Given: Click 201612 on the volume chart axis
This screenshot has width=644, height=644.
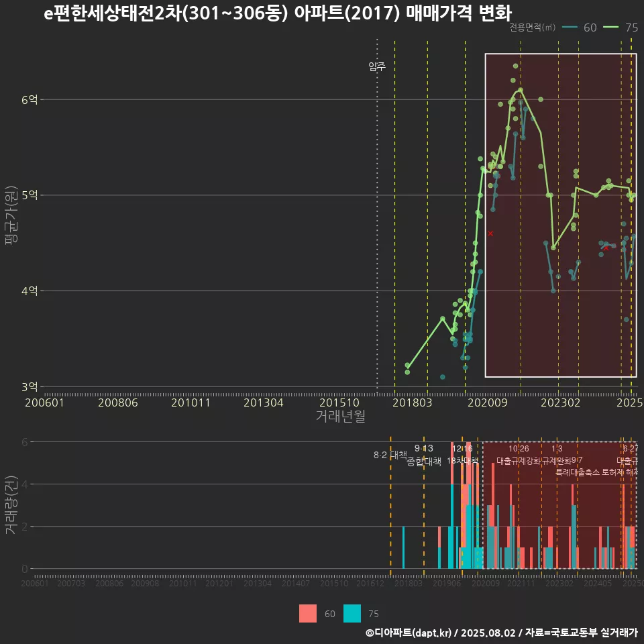Looking at the screenshot, I should pos(370,583).
